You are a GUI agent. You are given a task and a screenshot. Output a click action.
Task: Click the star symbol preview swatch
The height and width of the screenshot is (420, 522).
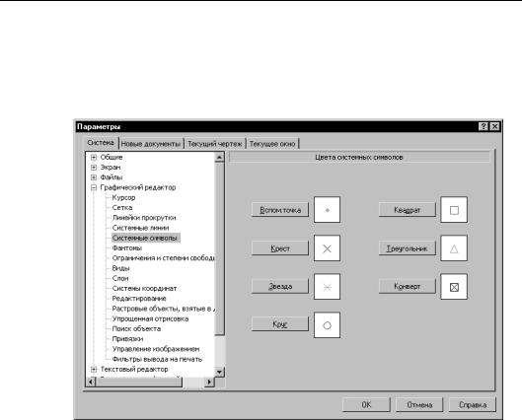point(327,287)
